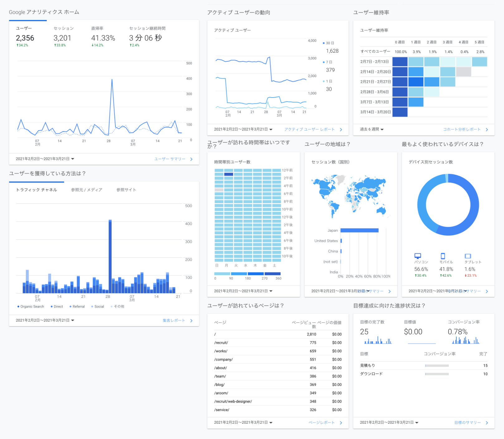504x439 pixels.
Task: Click the モバイル mobile device icon
Action: coord(443,256)
